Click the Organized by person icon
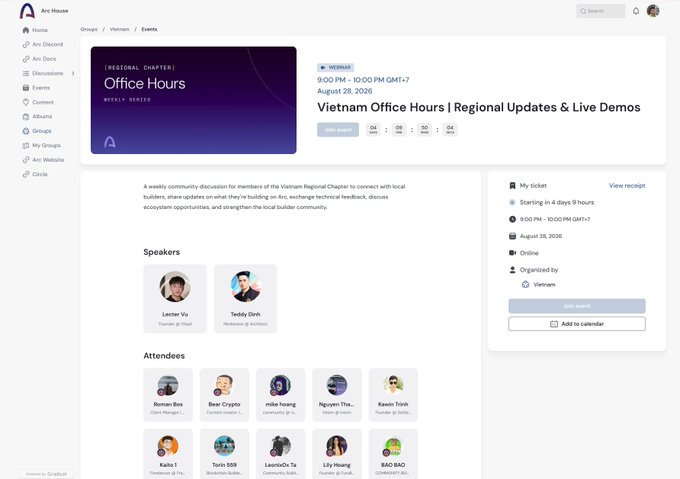The image size is (680, 479). click(512, 270)
